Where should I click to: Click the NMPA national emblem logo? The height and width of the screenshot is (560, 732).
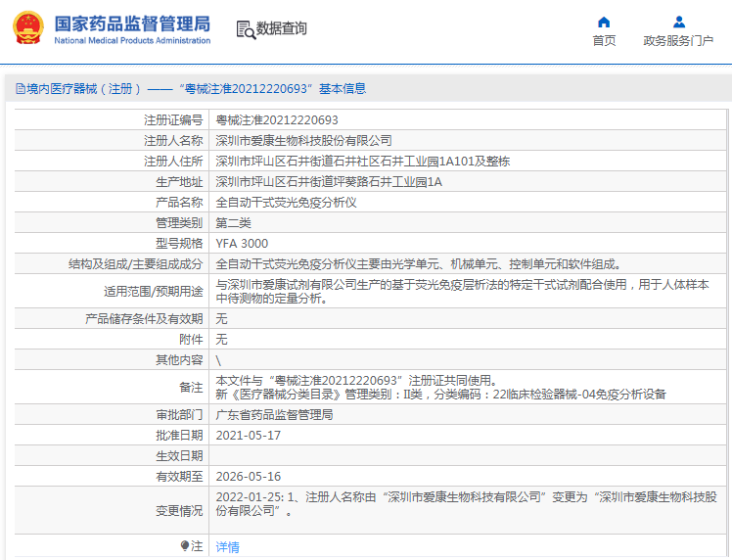[x=28, y=27]
